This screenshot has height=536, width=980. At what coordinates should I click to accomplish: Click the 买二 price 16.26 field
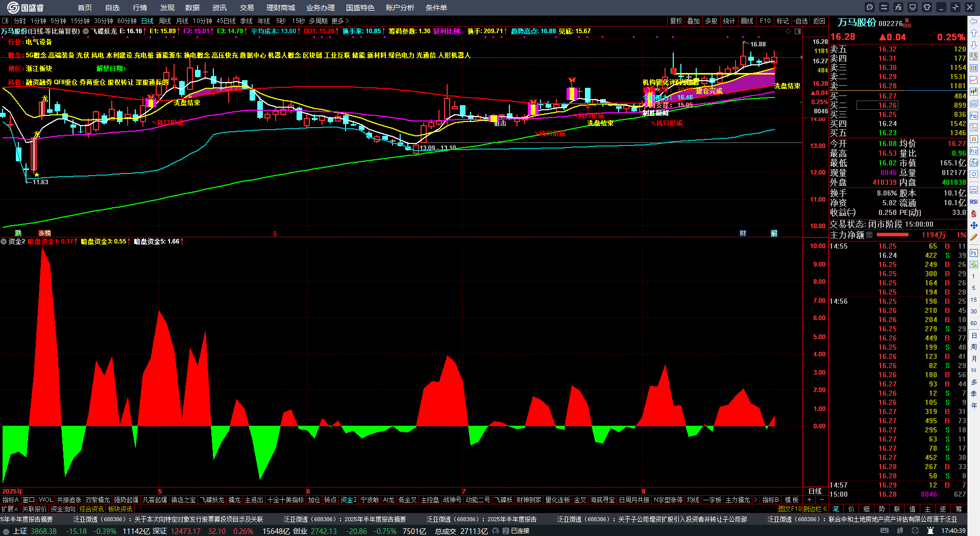pyautogui.click(x=877, y=105)
